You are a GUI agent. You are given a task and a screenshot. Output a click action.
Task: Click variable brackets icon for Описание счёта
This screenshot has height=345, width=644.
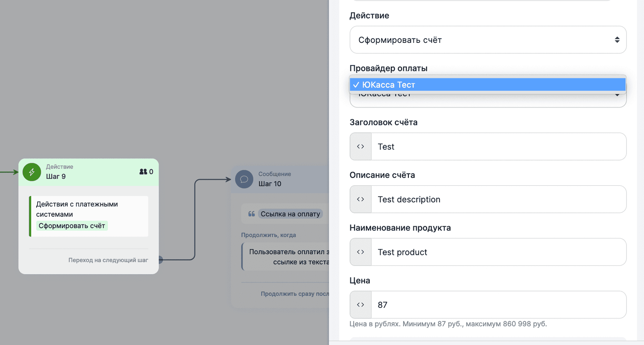click(x=361, y=199)
